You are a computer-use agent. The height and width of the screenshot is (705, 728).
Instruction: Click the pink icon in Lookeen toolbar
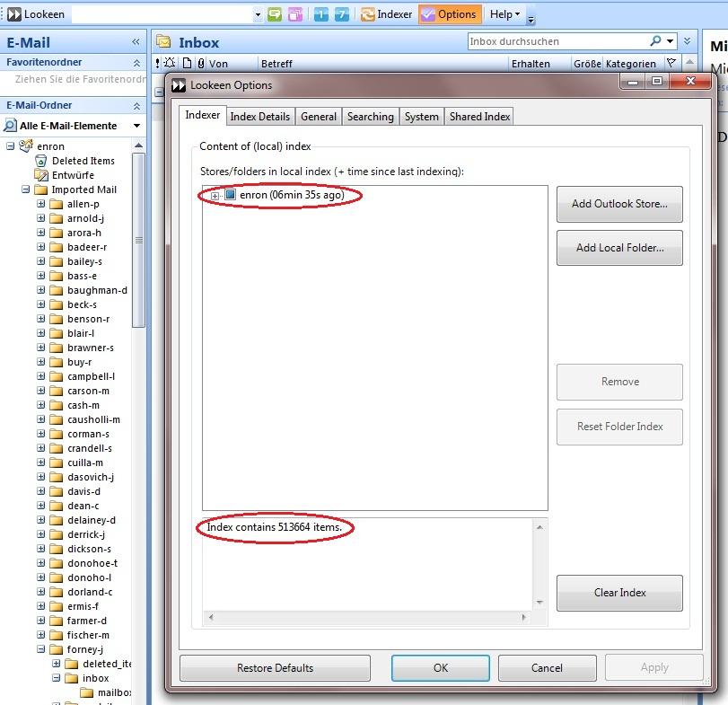pos(294,14)
